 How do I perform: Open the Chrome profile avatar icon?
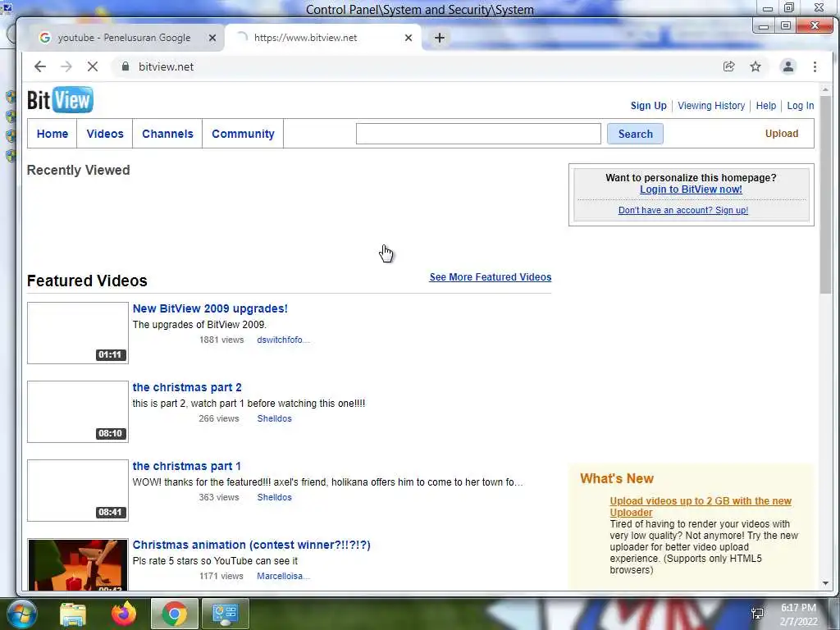click(788, 66)
